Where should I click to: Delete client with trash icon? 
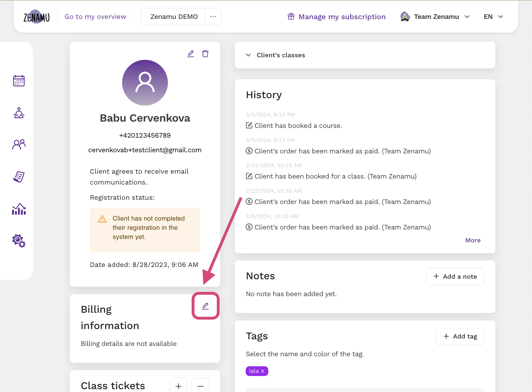tap(205, 54)
